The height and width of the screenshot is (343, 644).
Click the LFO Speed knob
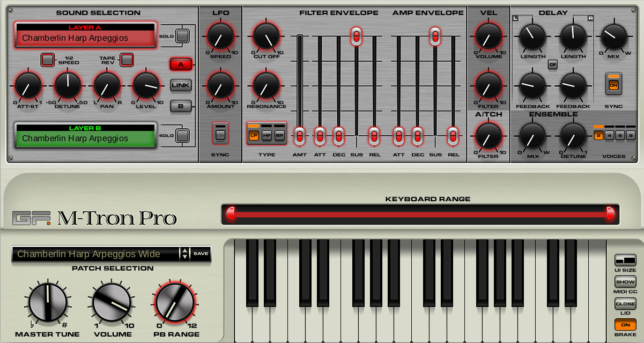pos(220,37)
